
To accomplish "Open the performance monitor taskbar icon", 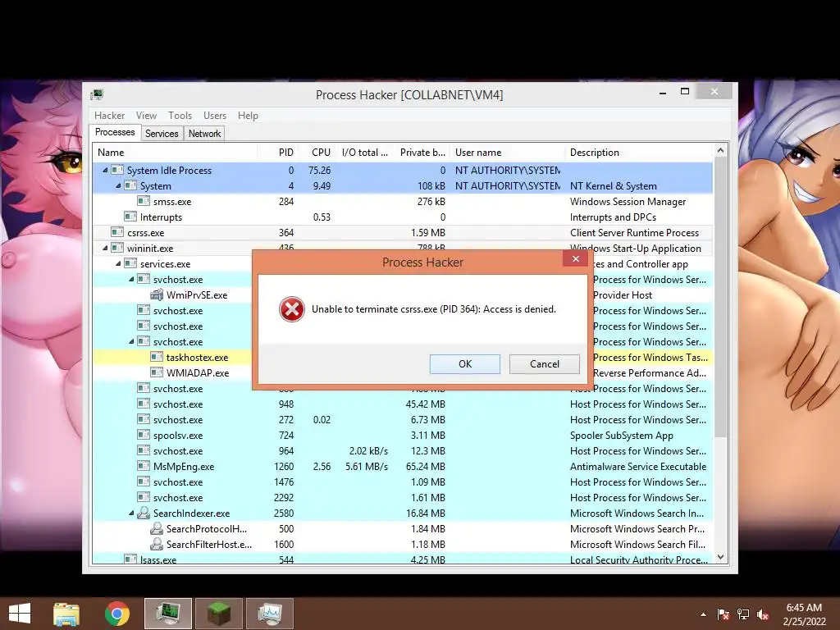I will pyautogui.click(x=269, y=614).
